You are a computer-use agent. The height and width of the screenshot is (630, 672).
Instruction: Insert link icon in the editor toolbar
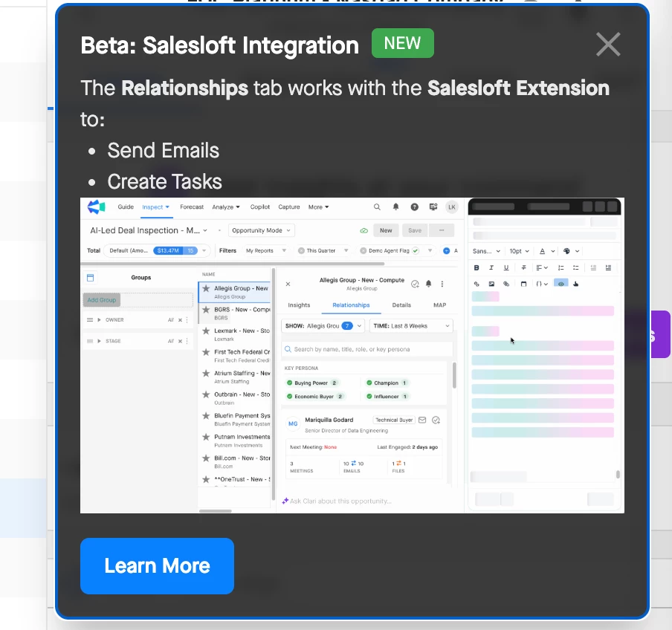476,284
